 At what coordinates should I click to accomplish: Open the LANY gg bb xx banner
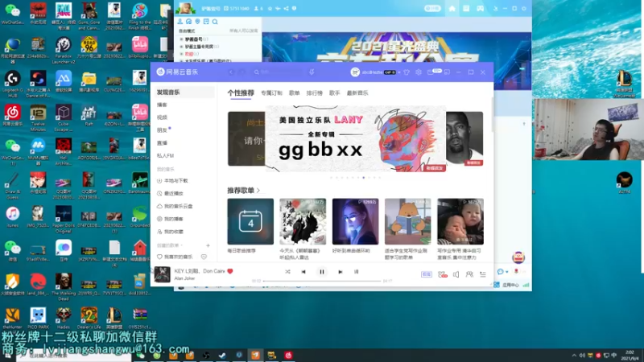click(356, 138)
